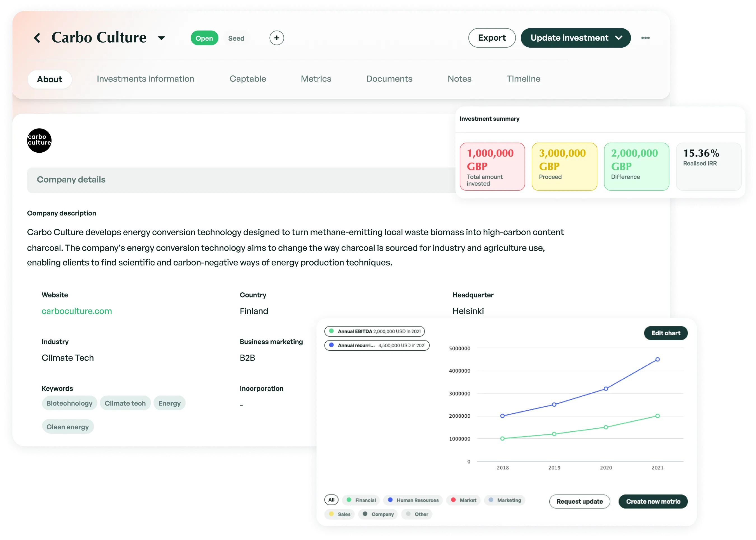Viewport: 756px width, 540px height.
Task: Toggle the Financial metrics filter
Action: (x=361, y=500)
